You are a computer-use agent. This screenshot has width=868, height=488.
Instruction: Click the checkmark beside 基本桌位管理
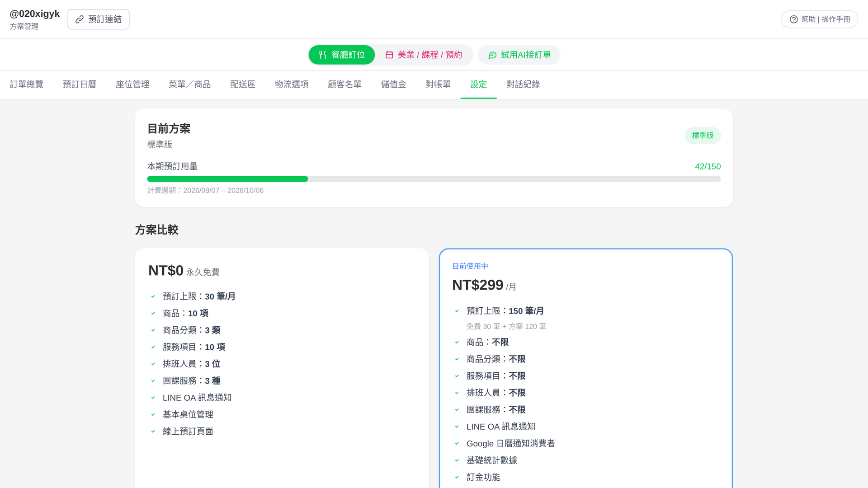(x=153, y=414)
